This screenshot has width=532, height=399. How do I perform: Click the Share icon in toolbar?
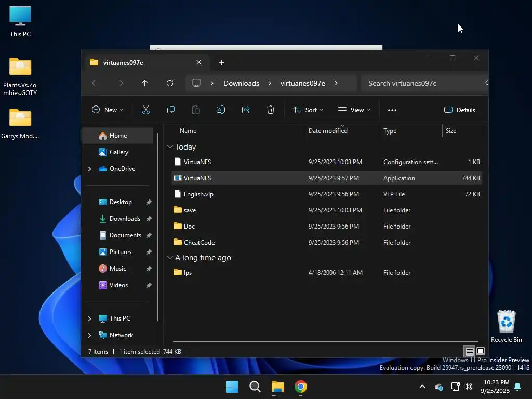click(246, 110)
